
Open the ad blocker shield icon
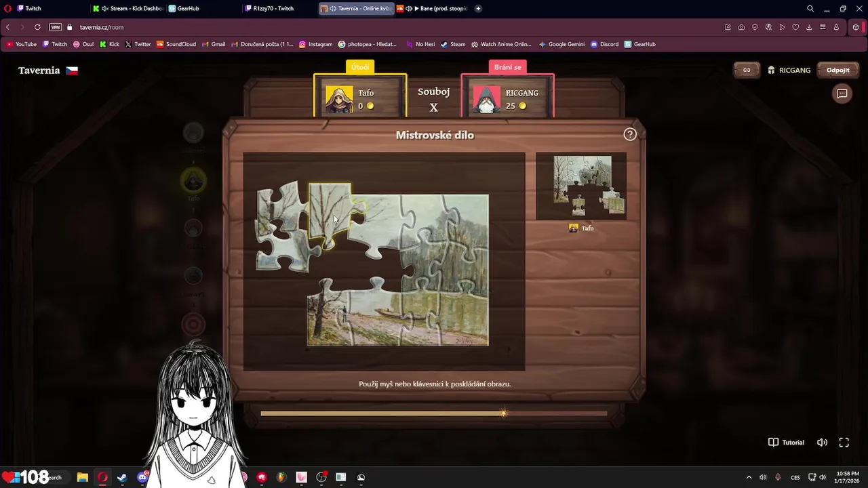(755, 27)
